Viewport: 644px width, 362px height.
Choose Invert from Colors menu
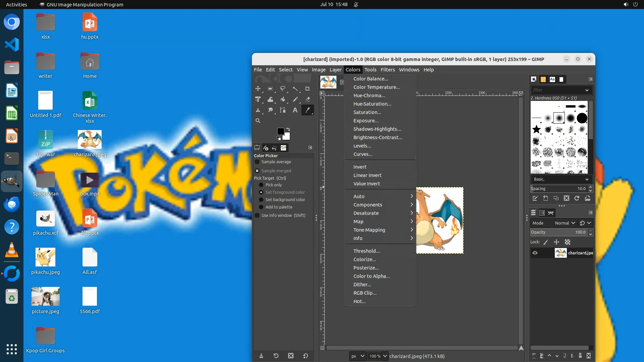[x=360, y=167]
